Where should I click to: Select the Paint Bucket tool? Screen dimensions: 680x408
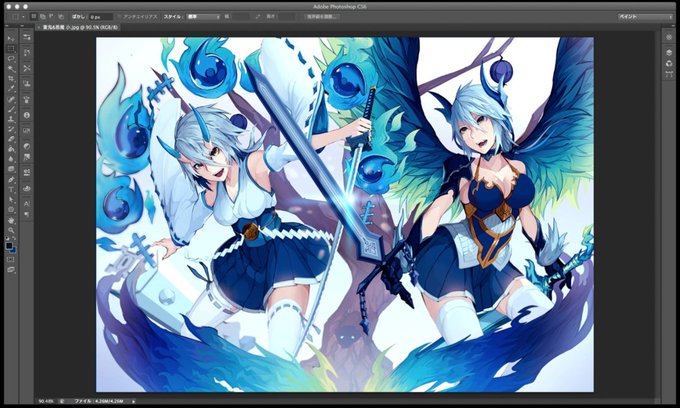pyautogui.click(x=11, y=148)
